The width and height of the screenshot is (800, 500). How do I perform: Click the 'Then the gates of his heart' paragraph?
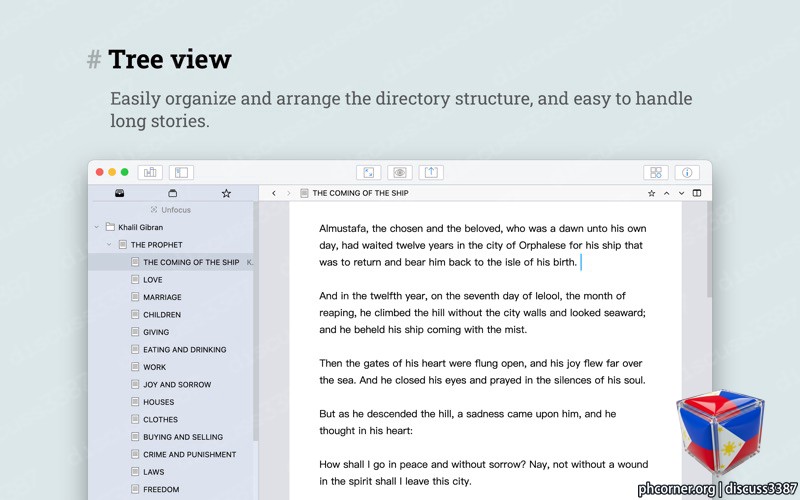click(x=482, y=371)
